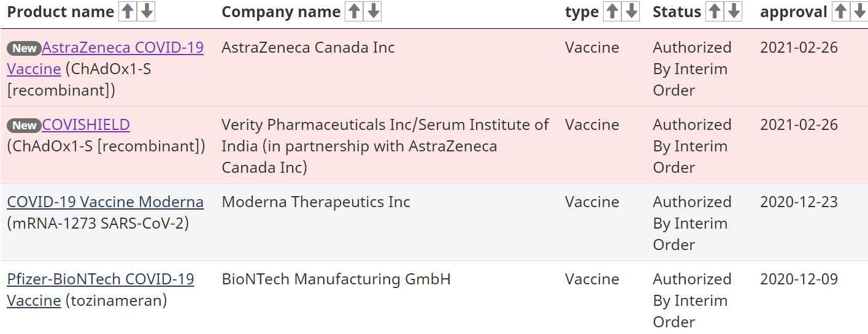Click the New badge beside AstraZeneca vaccine
The image size is (868, 334).
(25, 48)
